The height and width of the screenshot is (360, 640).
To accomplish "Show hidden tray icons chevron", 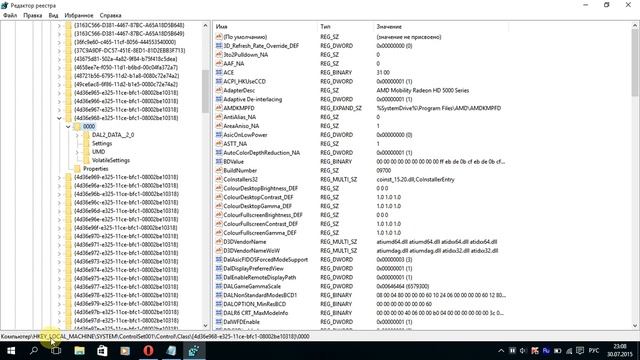I will (x=501, y=351).
